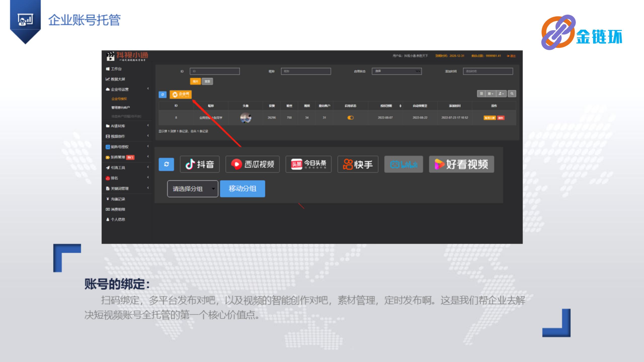Sort by the 授权到期 column arrows
644x362 pixels.
400,106
